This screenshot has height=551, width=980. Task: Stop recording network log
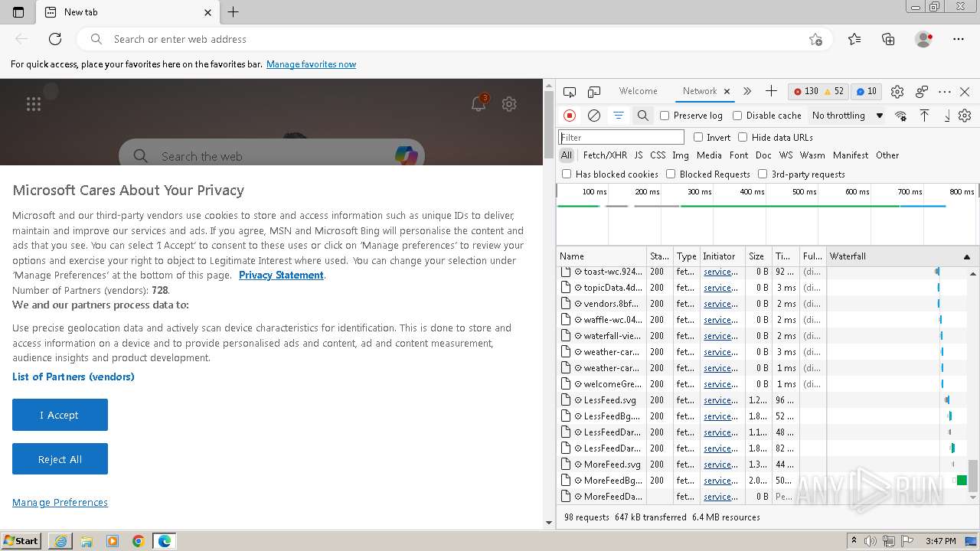click(x=570, y=116)
